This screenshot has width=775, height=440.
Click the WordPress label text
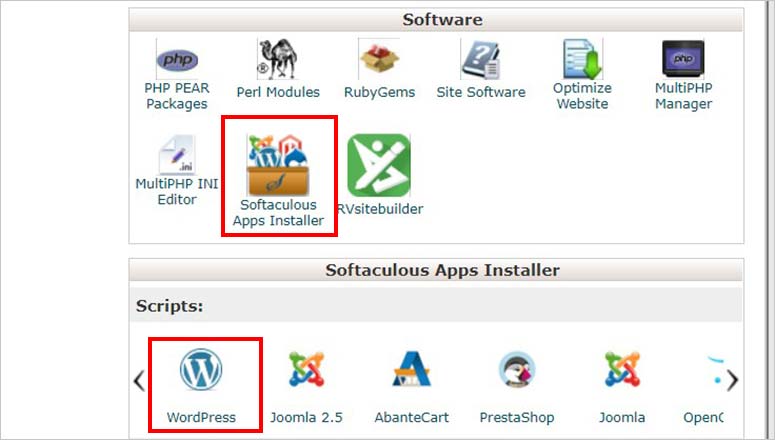[201, 417]
